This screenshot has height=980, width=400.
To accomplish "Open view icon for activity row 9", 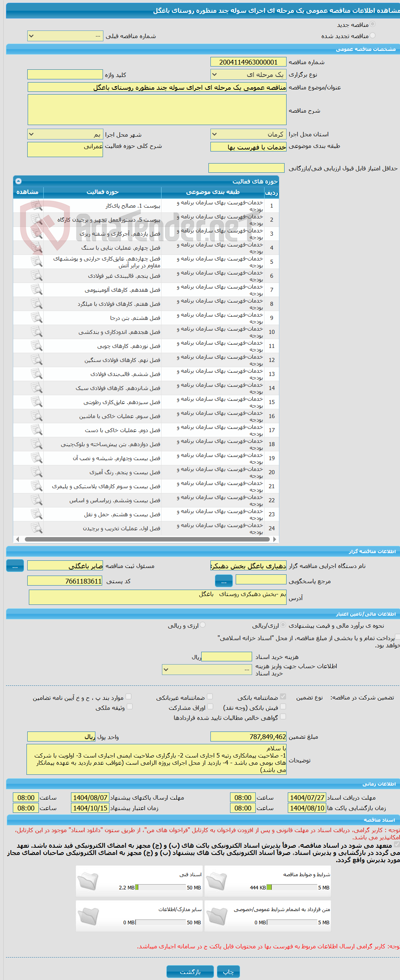I will [x=36, y=318].
